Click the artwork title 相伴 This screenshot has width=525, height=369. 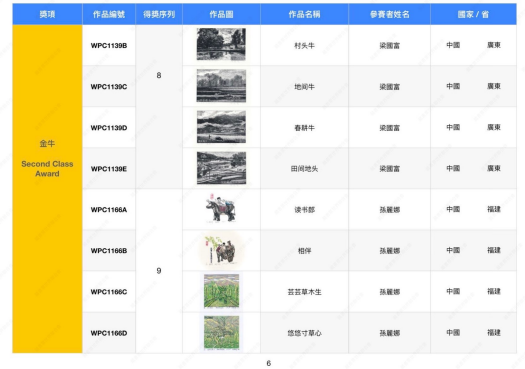(x=304, y=251)
